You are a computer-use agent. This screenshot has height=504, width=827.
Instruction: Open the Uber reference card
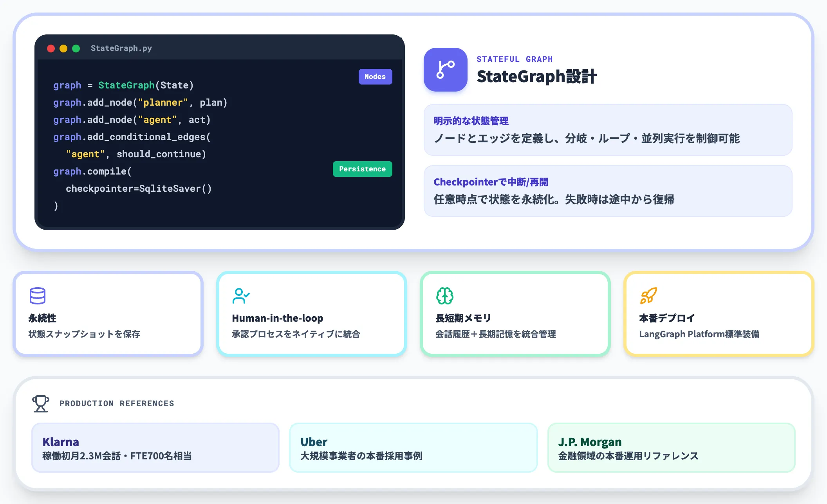pos(413,448)
